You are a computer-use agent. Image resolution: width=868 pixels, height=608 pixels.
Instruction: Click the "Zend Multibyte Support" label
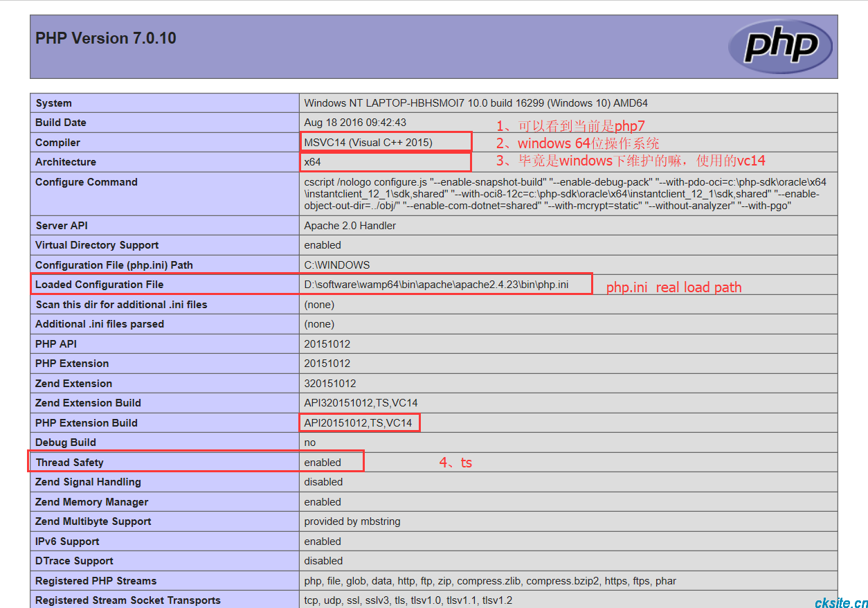[93, 521]
